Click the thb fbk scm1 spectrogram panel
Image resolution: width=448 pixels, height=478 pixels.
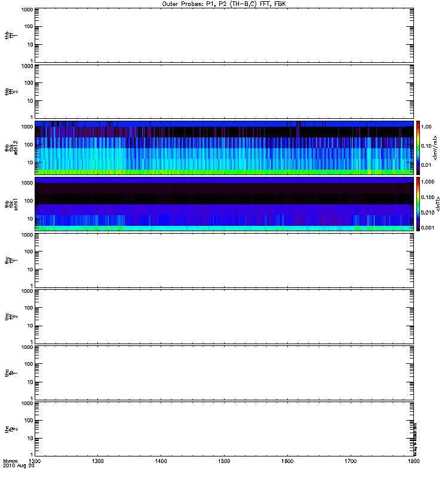(x=224, y=204)
